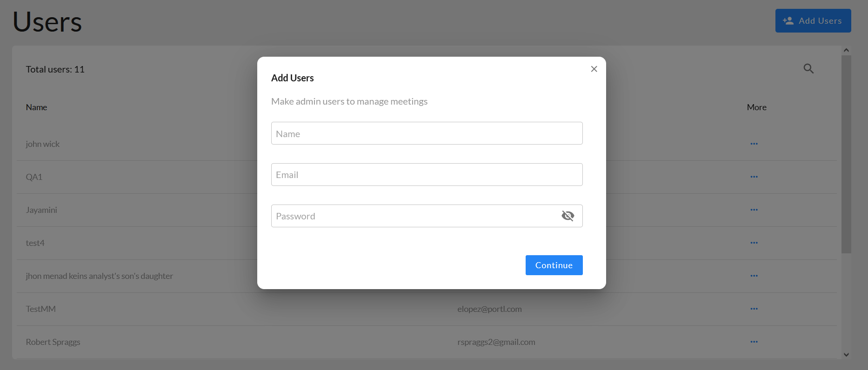The image size is (868, 370).
Task: Focus the Email input field
Action: point(427,175)
